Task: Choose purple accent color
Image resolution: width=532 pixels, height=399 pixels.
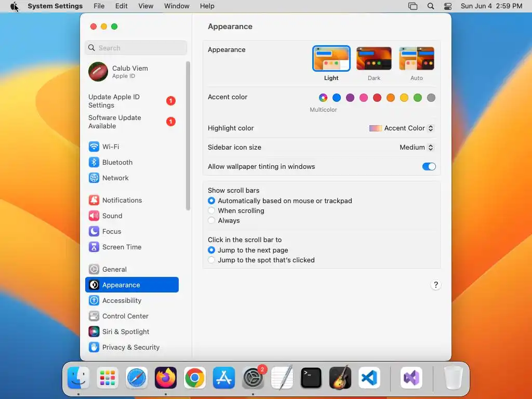Action: click(350, 98)
